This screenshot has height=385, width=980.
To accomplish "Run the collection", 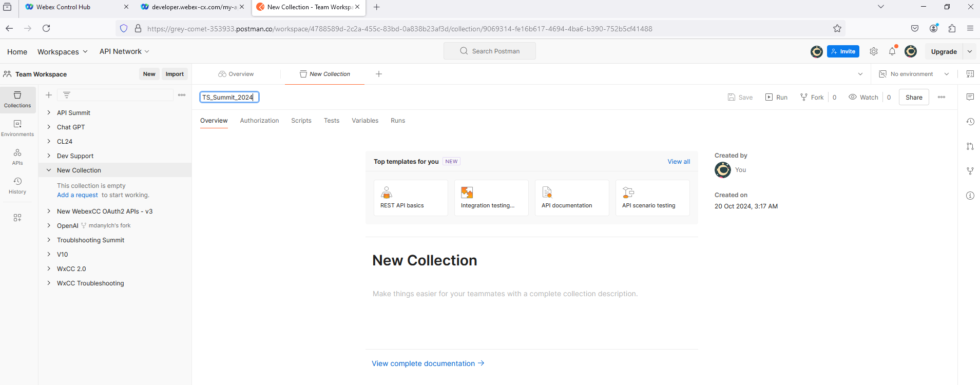I will click(776, 97).
